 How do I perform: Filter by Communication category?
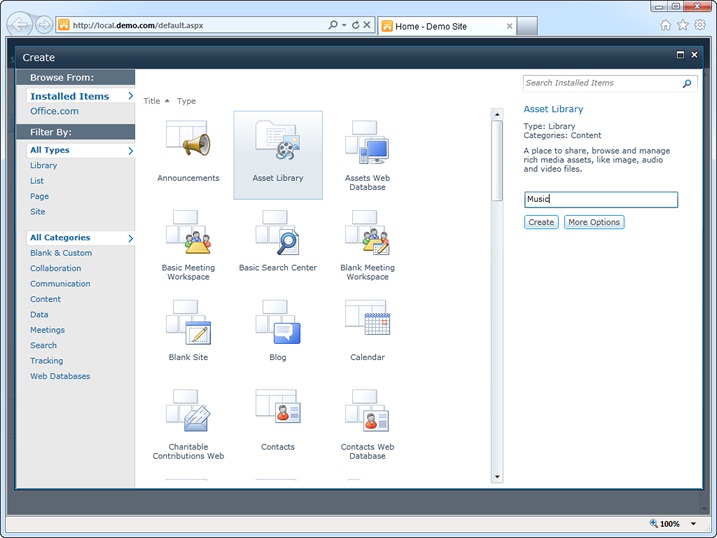(x=60, y=284)
